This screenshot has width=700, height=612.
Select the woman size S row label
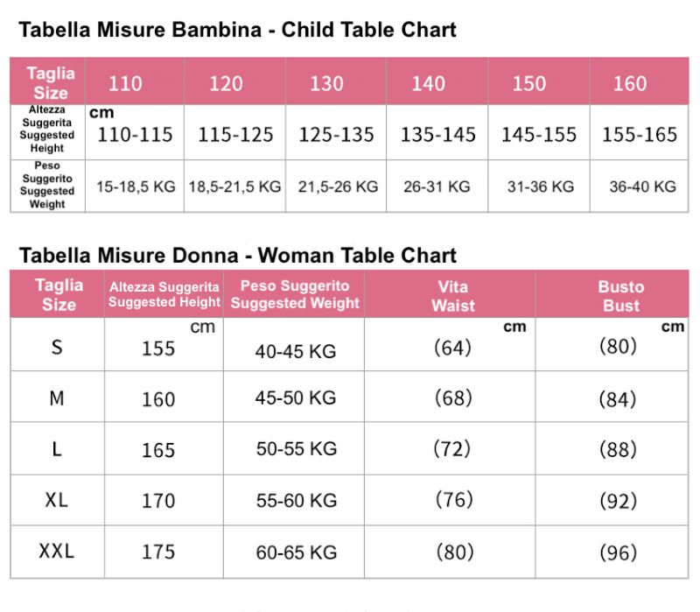coord(57,348)
